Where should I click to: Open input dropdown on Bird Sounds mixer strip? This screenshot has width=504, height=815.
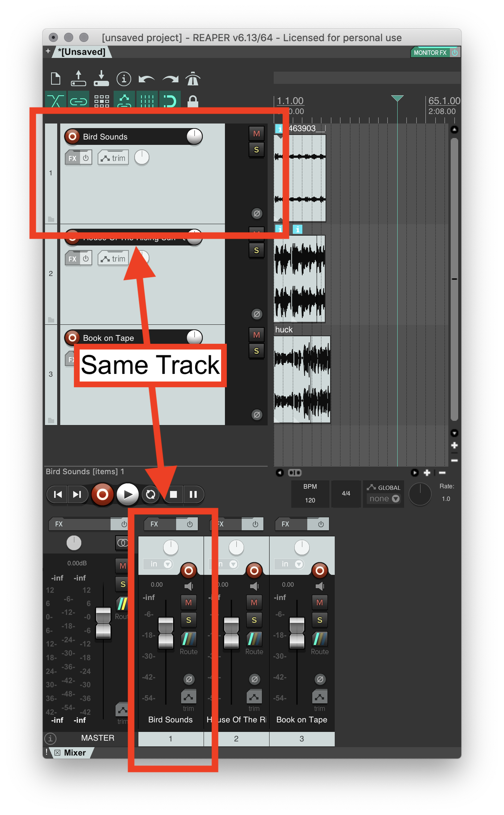point(158,564)
